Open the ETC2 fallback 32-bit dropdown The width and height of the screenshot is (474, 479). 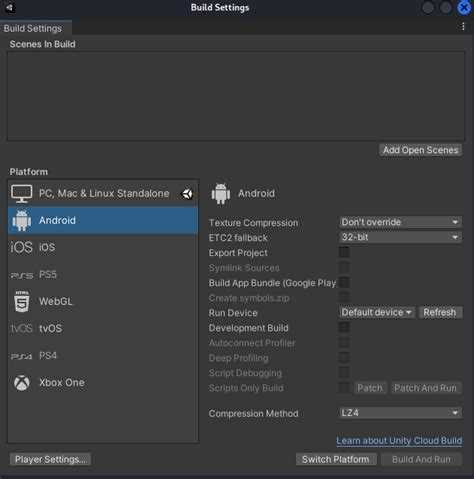point(400,237)
